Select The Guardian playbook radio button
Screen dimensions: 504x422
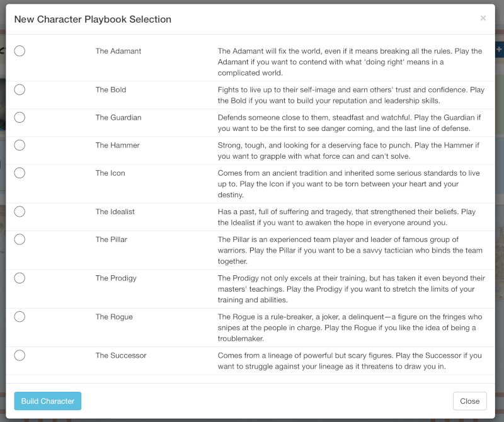click(x=19, y=117)
